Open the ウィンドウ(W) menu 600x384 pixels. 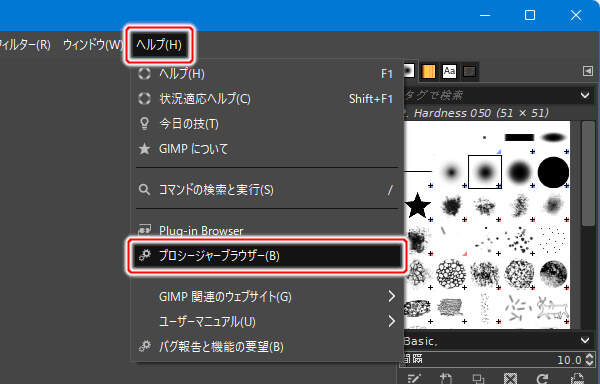(93, 45)
